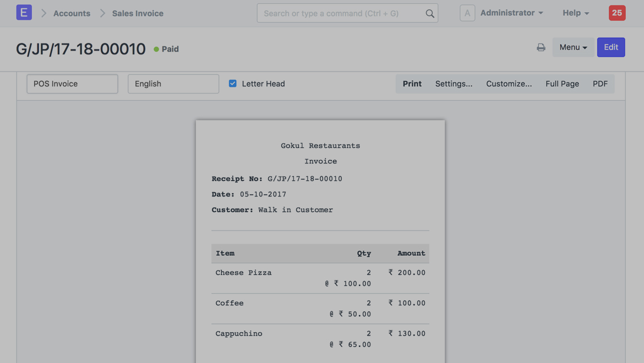Screen dimensions: 644x363
Task: Open the POS Invoice print format dropdown
Action: point(72,84)
